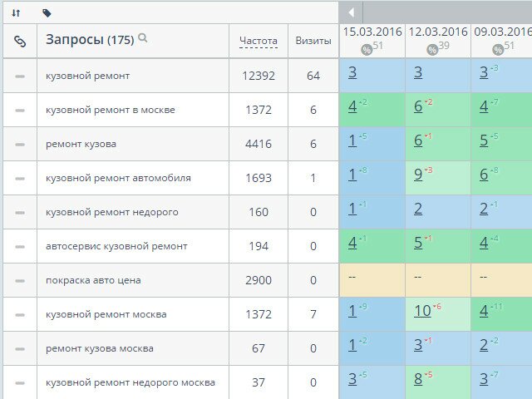Open position 3 for кузовной ремонт on 12.03.2016

[418, 72]
